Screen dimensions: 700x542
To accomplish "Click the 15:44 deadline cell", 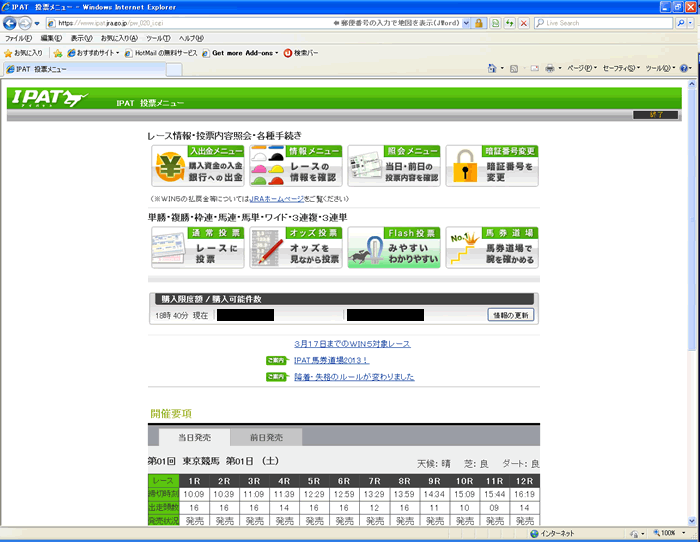I will [495, 494].
